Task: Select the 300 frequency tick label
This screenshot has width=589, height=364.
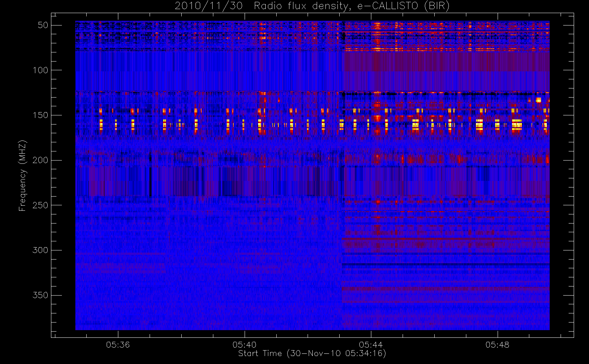Action: point(40,250)
